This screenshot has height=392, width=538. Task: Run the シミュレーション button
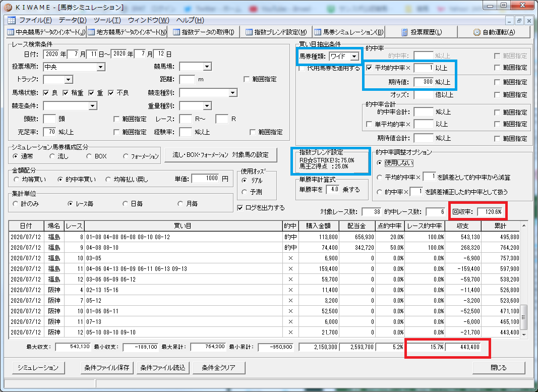pyautogui.click(x=38, y=368)
